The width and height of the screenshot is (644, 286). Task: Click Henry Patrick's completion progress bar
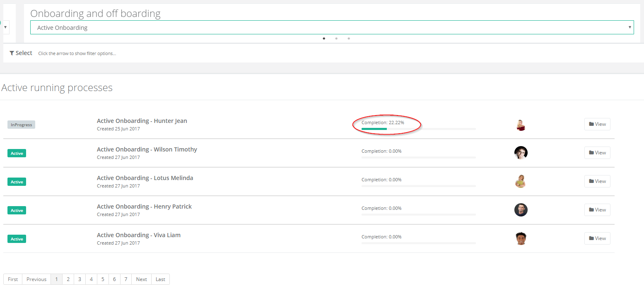(419, 214)
